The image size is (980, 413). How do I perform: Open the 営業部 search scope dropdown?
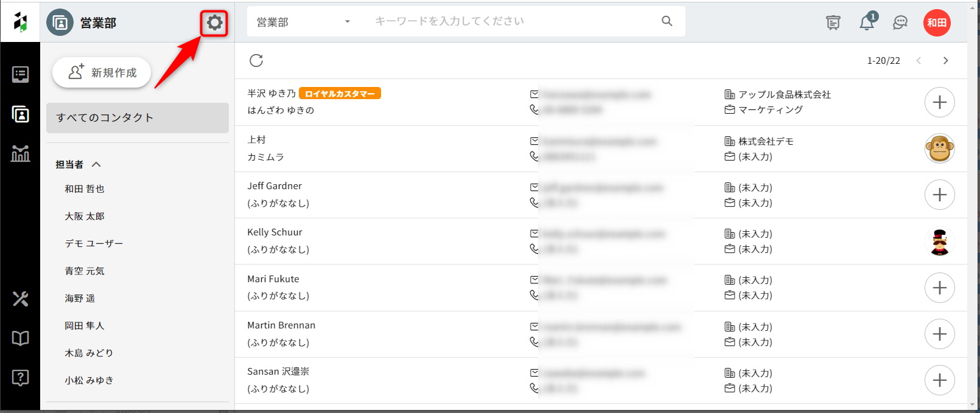(x=303, y=22)
